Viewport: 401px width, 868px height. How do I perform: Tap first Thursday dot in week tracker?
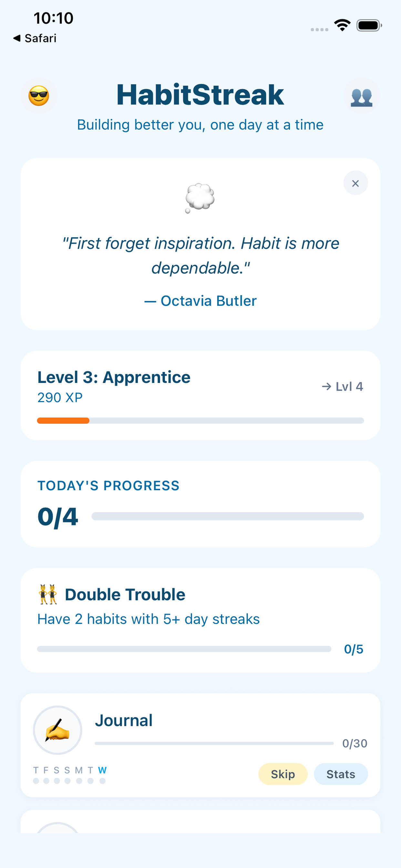36,781
